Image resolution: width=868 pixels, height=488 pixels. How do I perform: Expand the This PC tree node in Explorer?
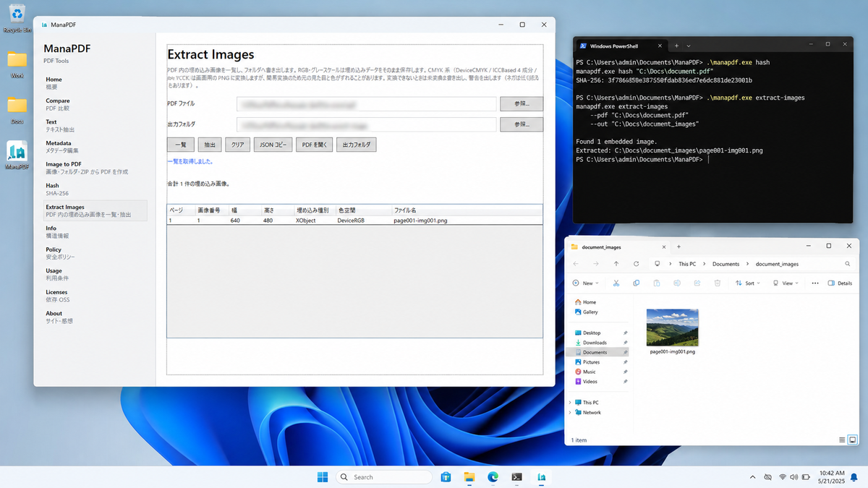[570, 403]
